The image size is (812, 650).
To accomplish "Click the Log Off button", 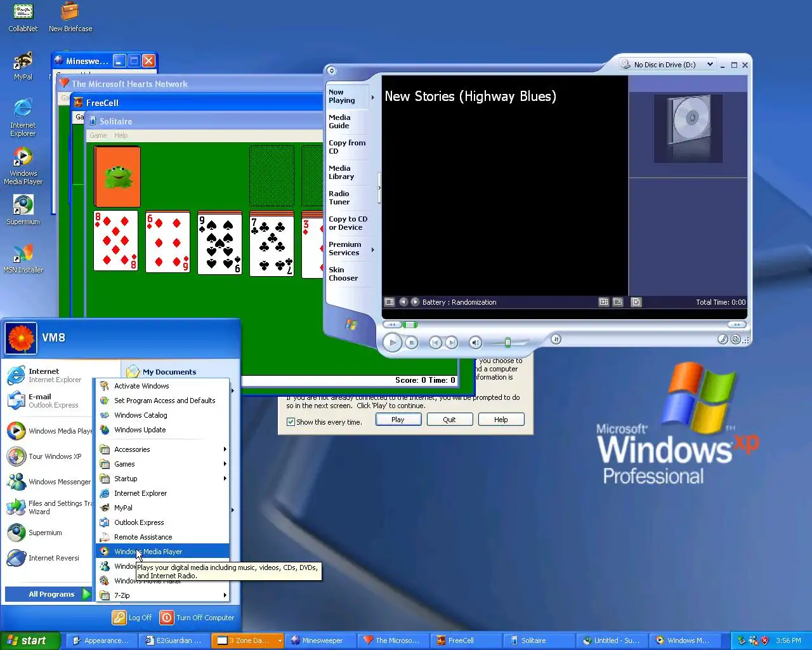I will (132, 618).
